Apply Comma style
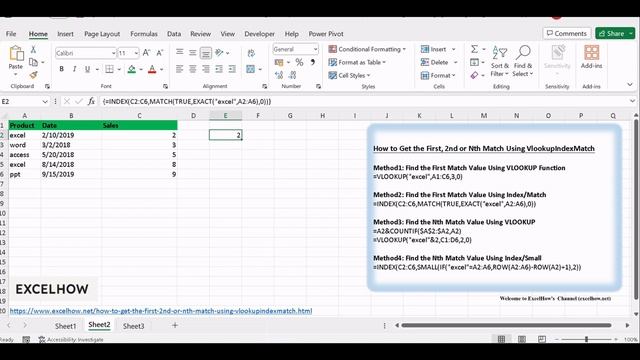640x360 pixels. pyautogui.click(x=313, y=62)
